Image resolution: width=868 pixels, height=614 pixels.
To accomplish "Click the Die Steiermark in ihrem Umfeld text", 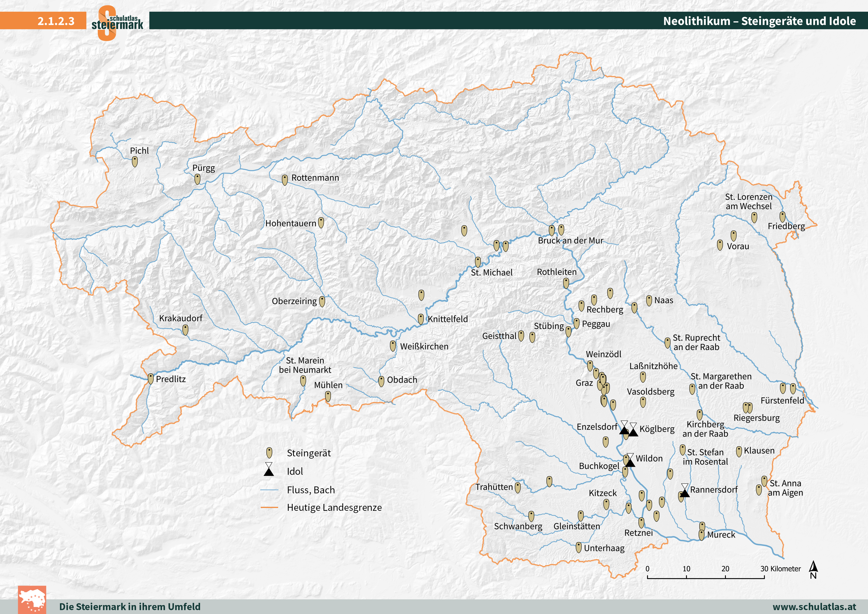I will click(130, 606).
